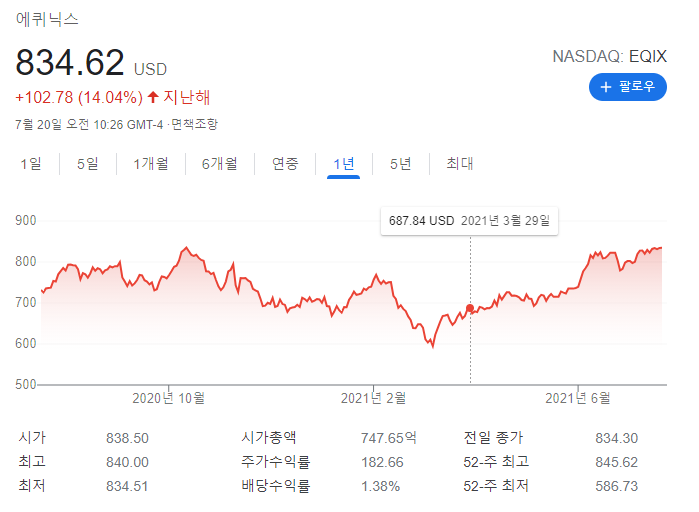699x512 pixels.
Task: Click the 시가총액 label
Action: coord(269,437)
